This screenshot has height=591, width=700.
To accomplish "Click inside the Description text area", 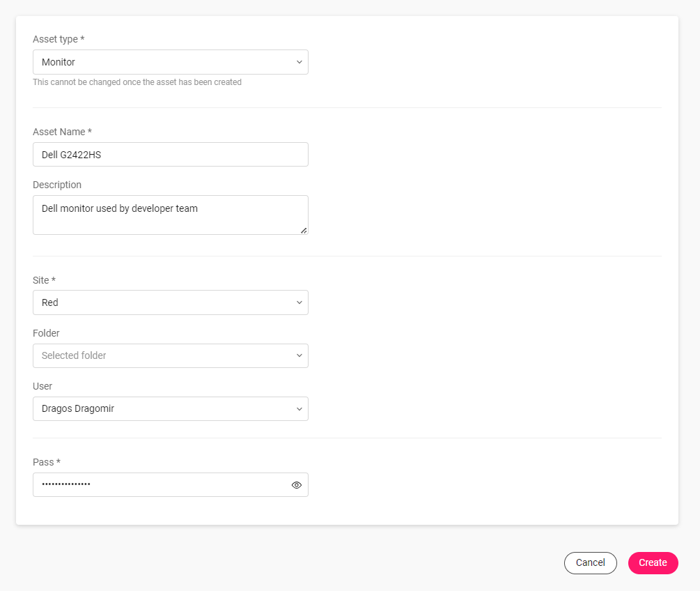I will (x=171, y=213).
